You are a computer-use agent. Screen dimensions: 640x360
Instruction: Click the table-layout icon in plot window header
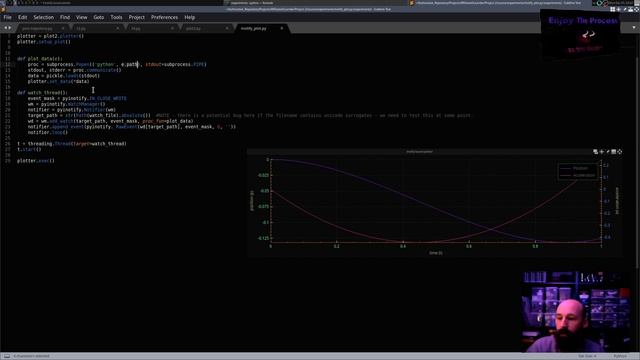(613, 151)
